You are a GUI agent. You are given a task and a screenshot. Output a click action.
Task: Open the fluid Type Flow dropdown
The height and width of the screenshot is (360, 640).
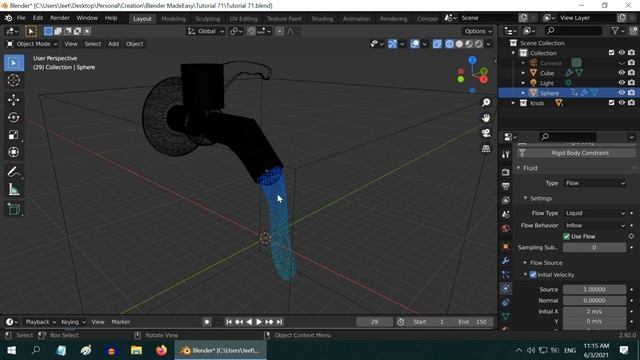(x=595, y=183)
